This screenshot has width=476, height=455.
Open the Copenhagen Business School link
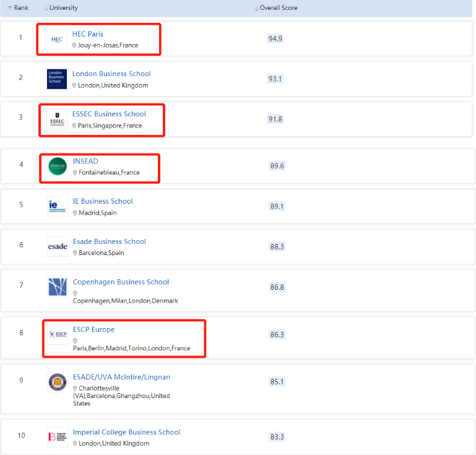121,282
